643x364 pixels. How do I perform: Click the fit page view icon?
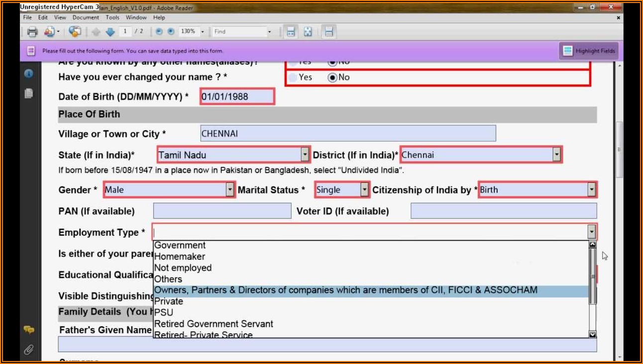click(x=308, y=32)
